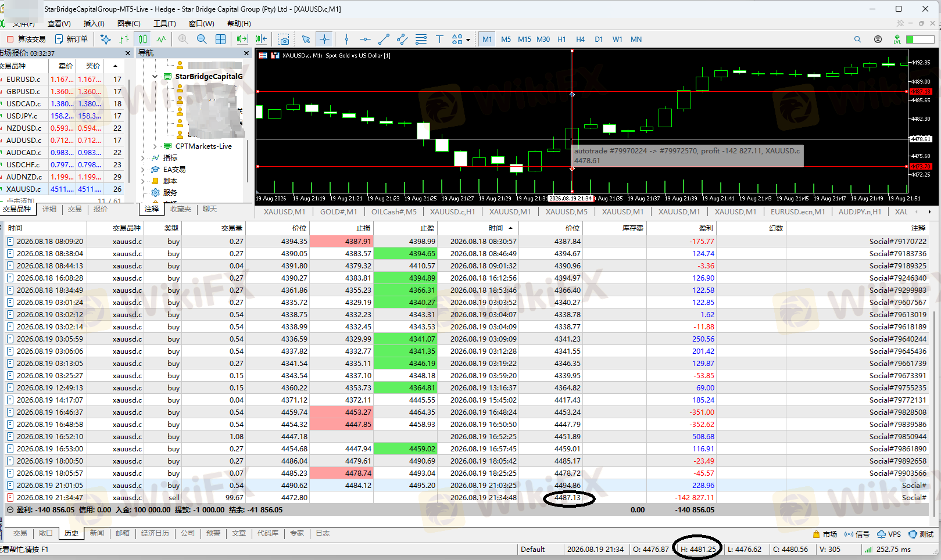Collapse the StarBridgeCapitalG server node
The height and width of the screenshot is (560, 941).
click(x=155, y=76)
